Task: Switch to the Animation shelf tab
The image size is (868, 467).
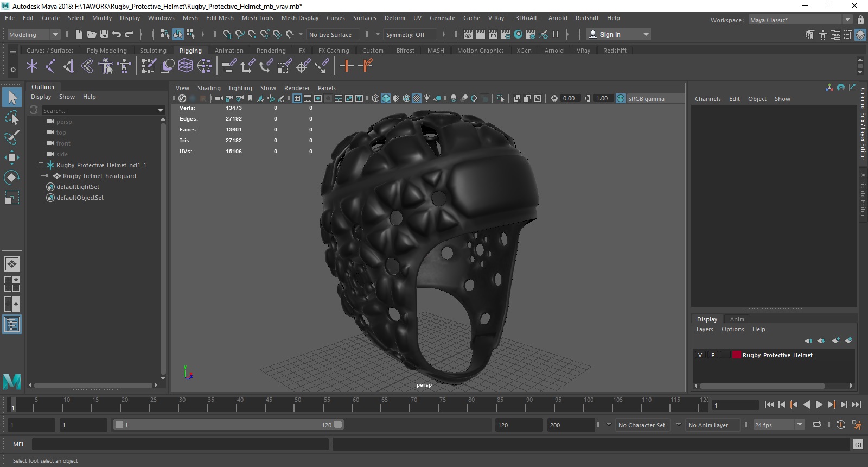Action: [229, 51]
